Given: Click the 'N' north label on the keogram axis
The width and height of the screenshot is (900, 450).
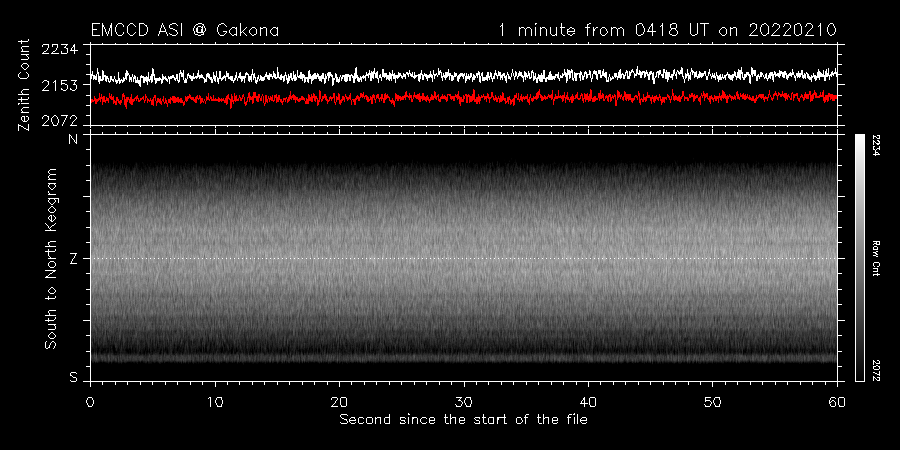Looking at the screenshot, I should [x=73, y=139].
